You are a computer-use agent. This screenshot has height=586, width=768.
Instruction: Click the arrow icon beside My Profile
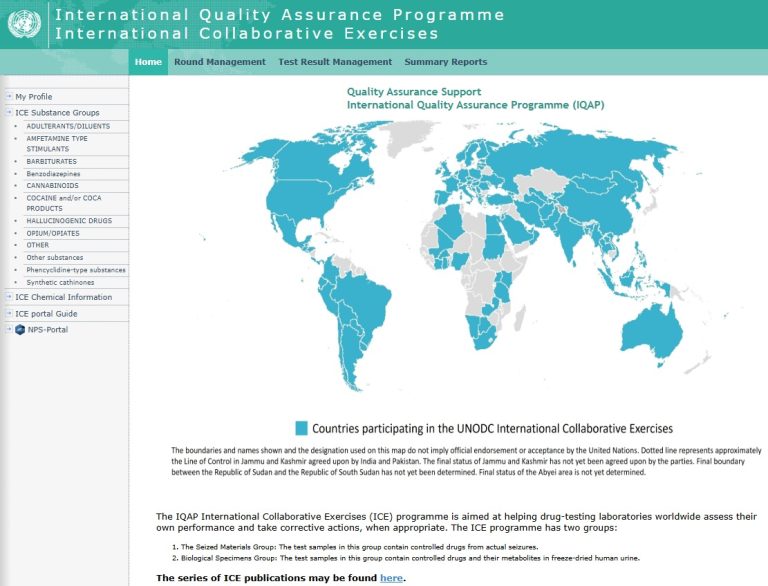click(x=8, y=97)
